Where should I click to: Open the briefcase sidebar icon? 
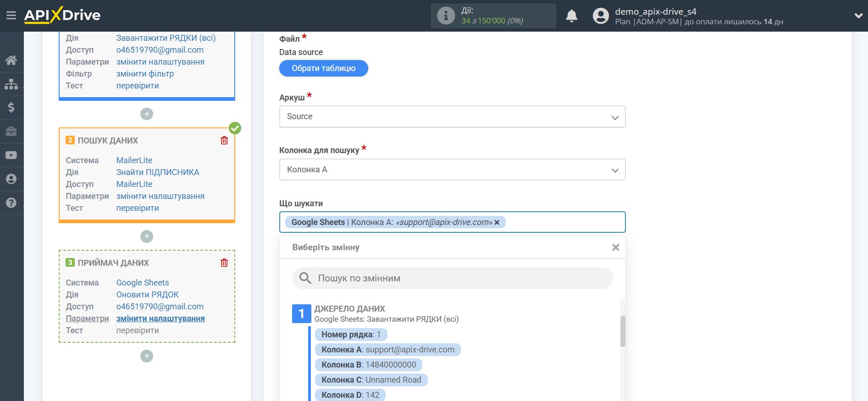11,132
